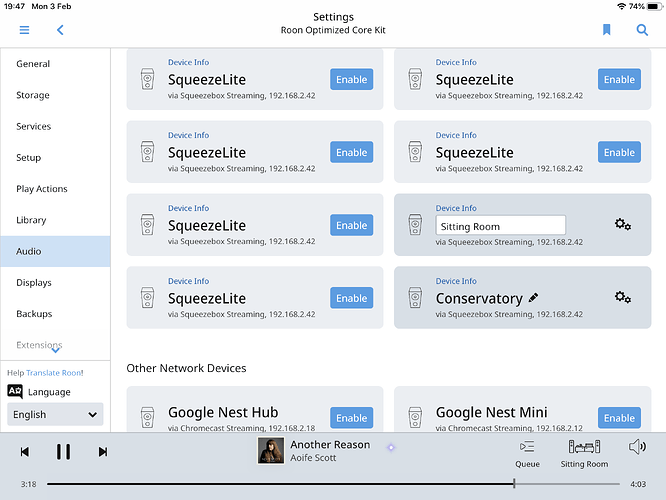Pause the current track
The image size is (666, 500).
(x=63, y=452)
